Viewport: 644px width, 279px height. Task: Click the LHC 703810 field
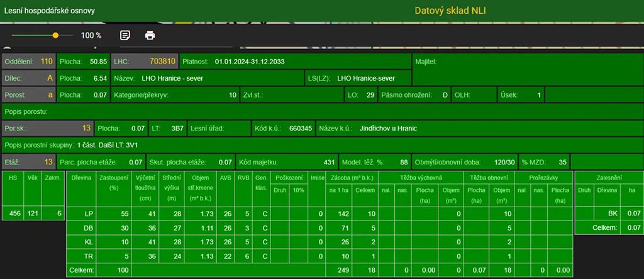pos(144,62)
